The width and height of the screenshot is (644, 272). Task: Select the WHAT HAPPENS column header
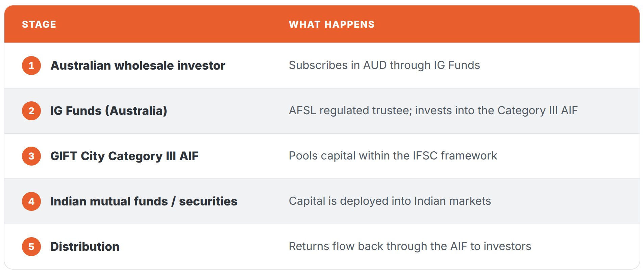[x=332, y=24]
